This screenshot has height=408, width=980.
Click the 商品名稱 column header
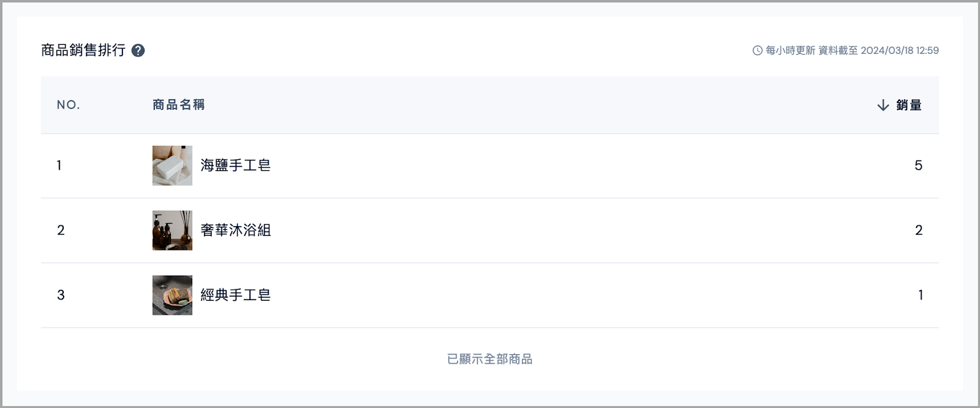point(179,105)
